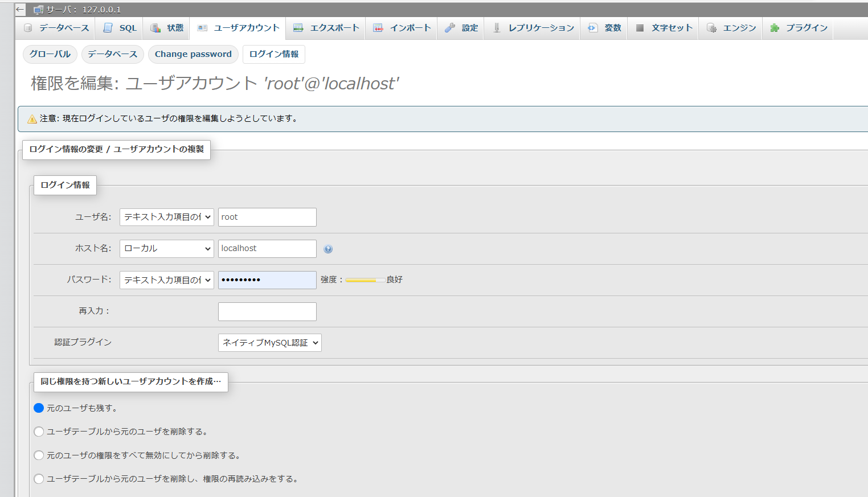Click the ログイン情報 fieldset legend
Screen dimensions: 868x497
[x=65, y=185]
